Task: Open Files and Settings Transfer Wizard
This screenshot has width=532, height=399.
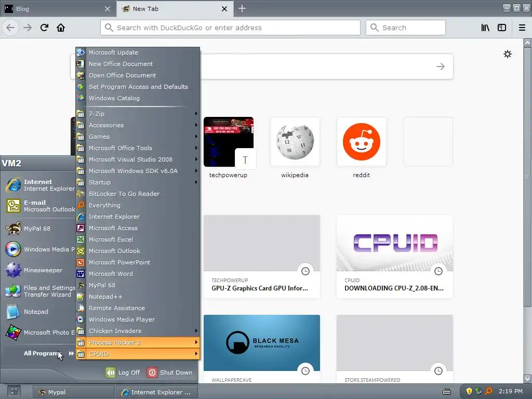Action: (x=40, y=291)
